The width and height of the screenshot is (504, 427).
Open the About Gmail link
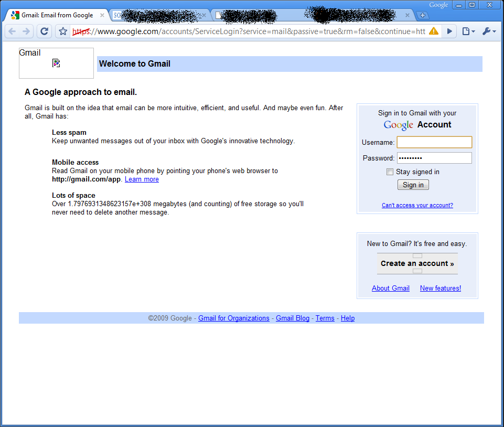click(x=391, y=288)
